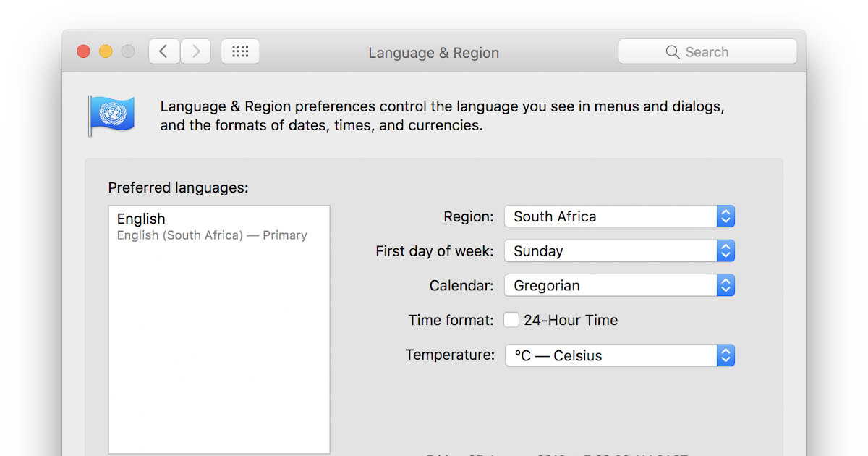Click the '24-Hour Time' checkbox label text
The image size is (868, 456).
point(571,320)
